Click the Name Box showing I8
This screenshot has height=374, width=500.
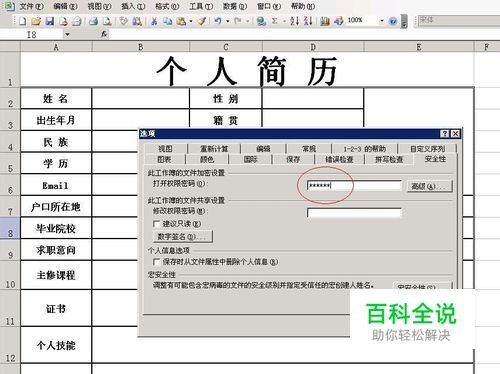click(x=32, y=34)
